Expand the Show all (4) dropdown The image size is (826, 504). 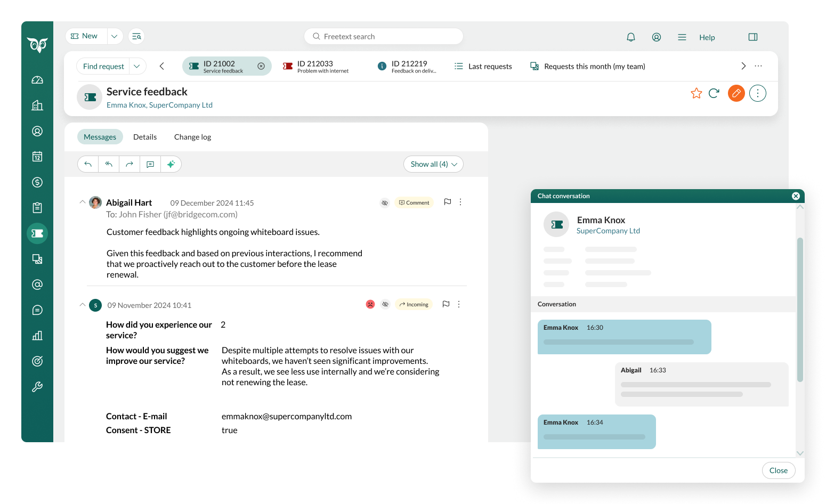(433, 164)
